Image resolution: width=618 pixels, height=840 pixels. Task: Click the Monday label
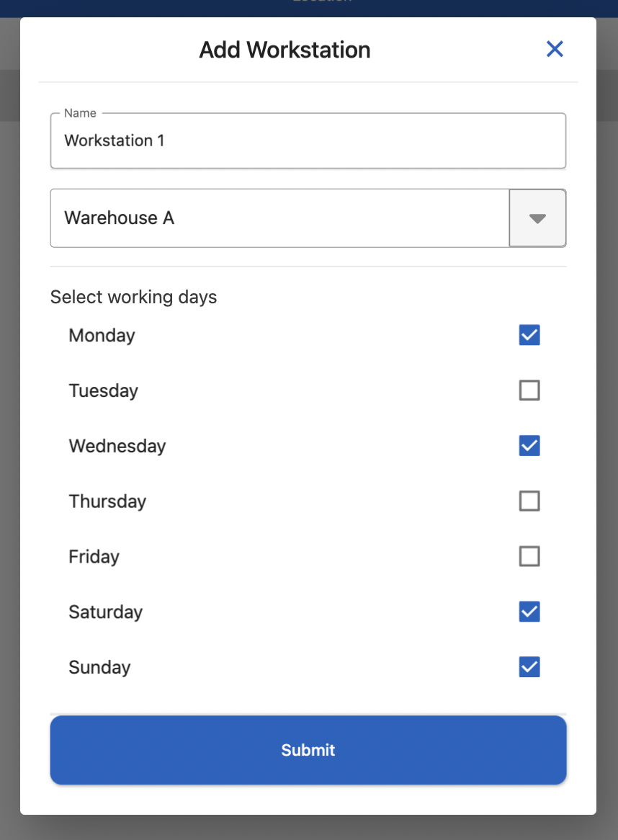point(102,336)
